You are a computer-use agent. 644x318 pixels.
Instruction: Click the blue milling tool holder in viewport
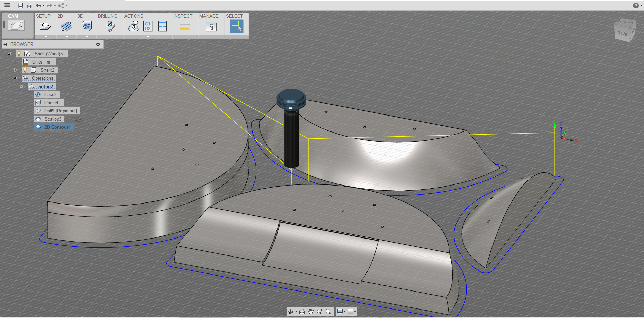tap(291, 100)
